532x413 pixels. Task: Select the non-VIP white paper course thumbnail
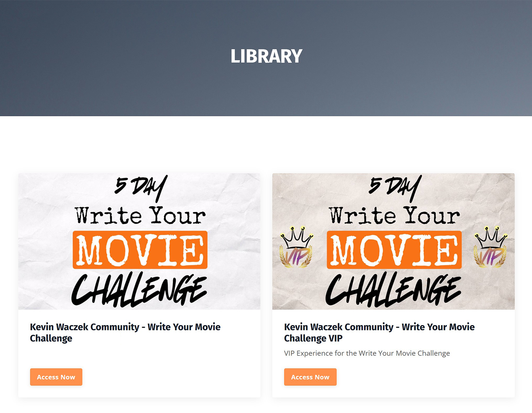139,241
